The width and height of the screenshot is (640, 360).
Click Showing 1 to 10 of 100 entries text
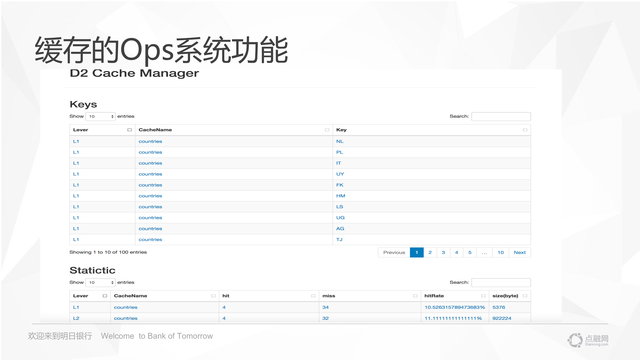coord(108,252)
